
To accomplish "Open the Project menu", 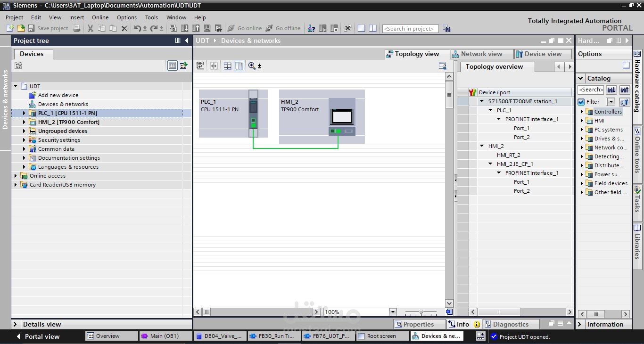I will pos(15,17).
